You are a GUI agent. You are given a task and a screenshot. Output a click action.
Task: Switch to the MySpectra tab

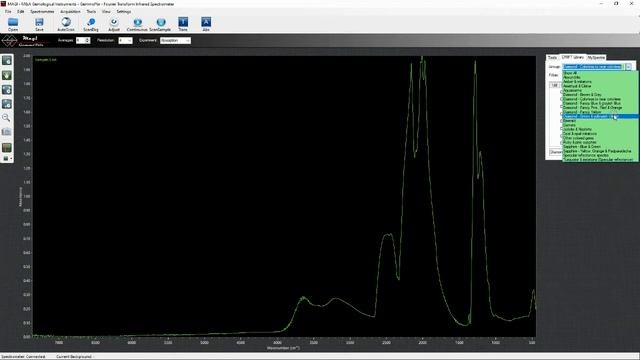(596, 58)
